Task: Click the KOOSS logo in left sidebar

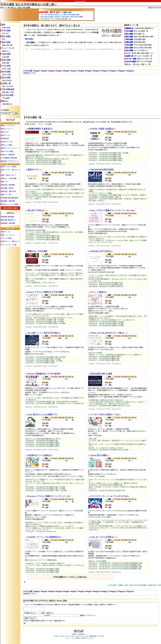Action: click(x=10, y=120)
